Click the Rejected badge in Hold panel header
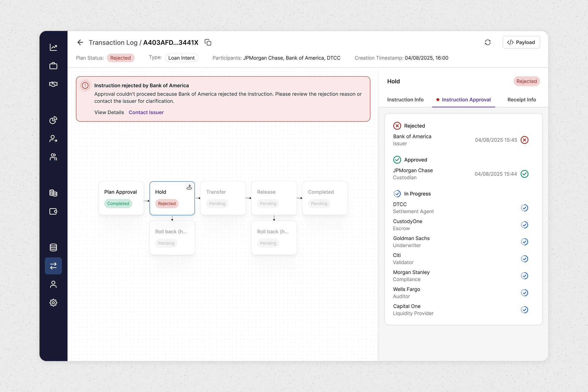Screen dimensions: 588x392 [x=526, y=81]
